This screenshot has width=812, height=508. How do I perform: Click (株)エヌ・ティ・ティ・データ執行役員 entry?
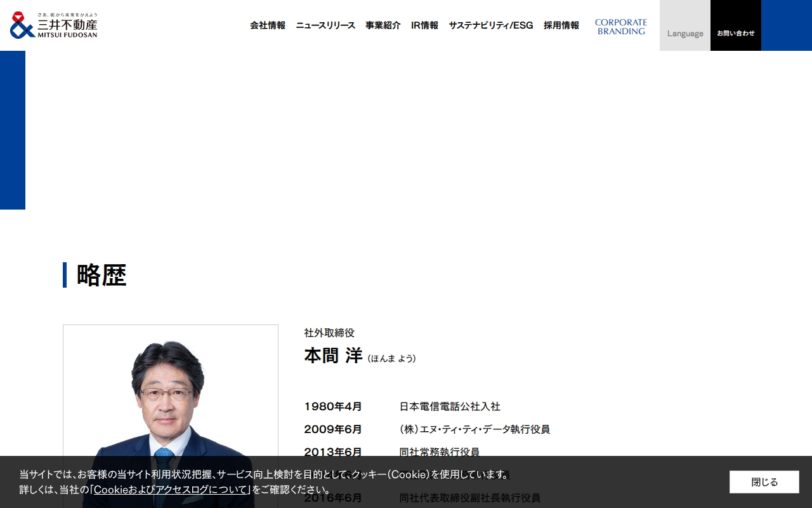(x=475, y=429)
